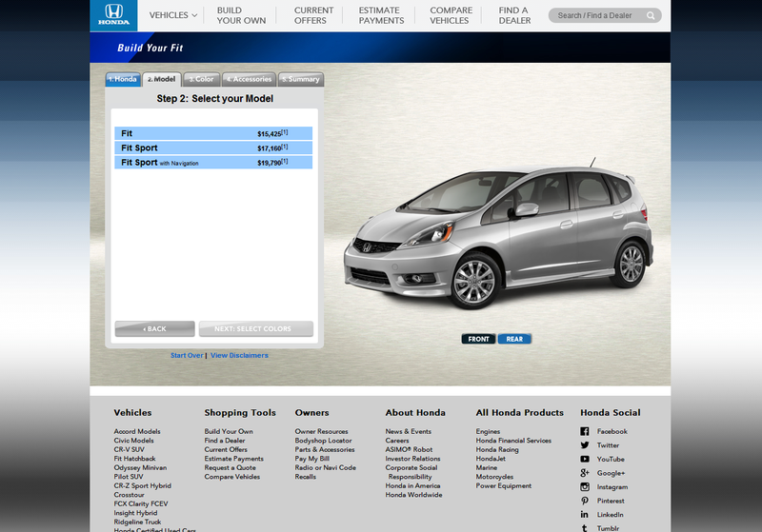762x532 pixels.
Task: Open Estimate Payments in top navigation
Action: click(381, 15)
